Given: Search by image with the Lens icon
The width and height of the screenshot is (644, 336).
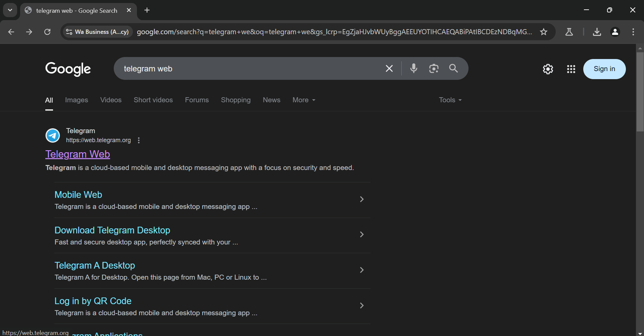Looking at the screenshot, I should (434, 68).
